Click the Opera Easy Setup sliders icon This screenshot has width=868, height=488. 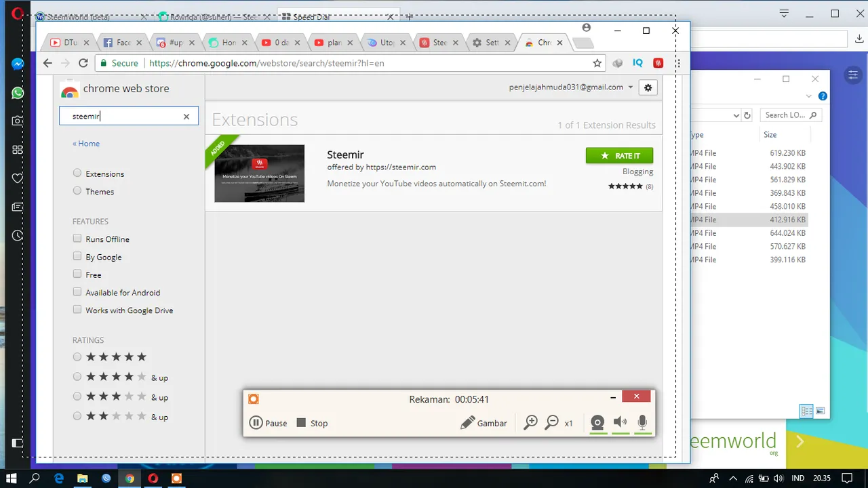click(854, 75)
